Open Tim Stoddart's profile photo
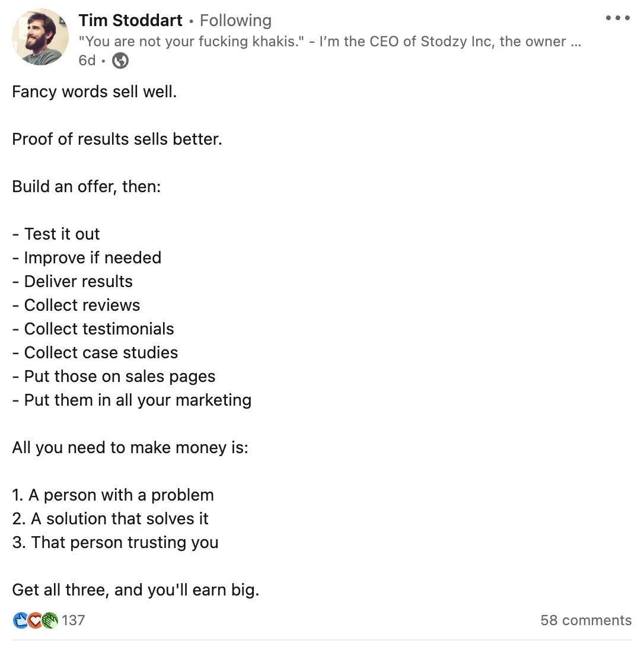The width and height of the screenshot is (644, 656). 40,37
